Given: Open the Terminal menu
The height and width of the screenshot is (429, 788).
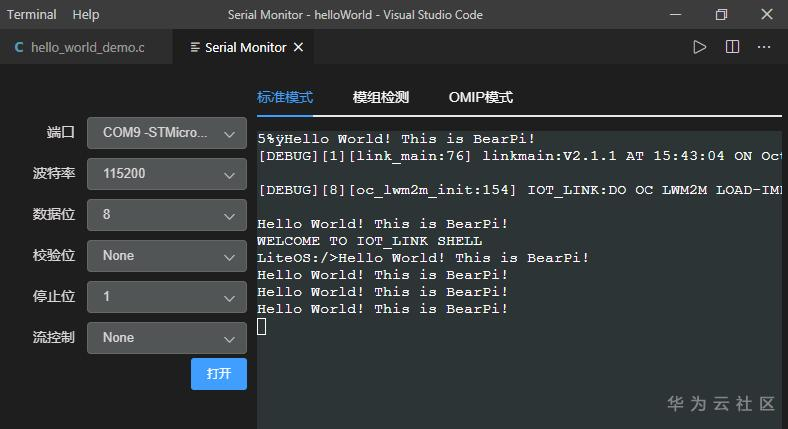Looking at the screenshot, I should coord(32,15).
